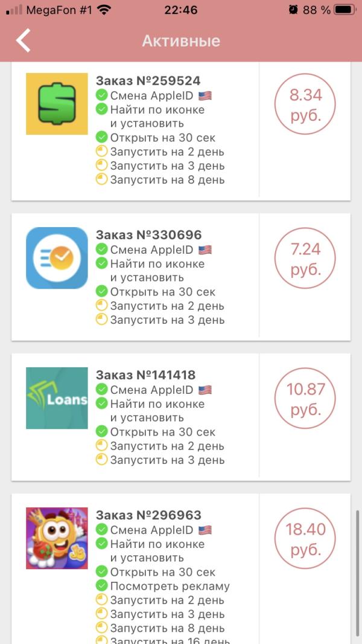
Task: Tap the Wi-Fi icon in status bar
Action: coord(104,10)
